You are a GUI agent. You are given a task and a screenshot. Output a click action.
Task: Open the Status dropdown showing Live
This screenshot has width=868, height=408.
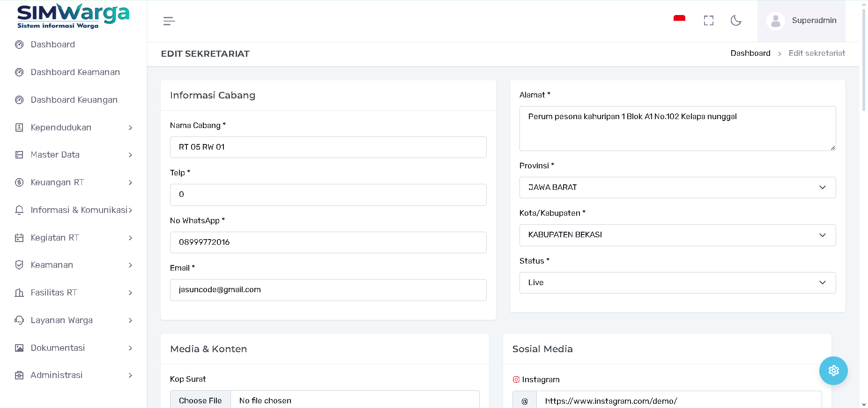pyautogui.click(x=677, y=283)
